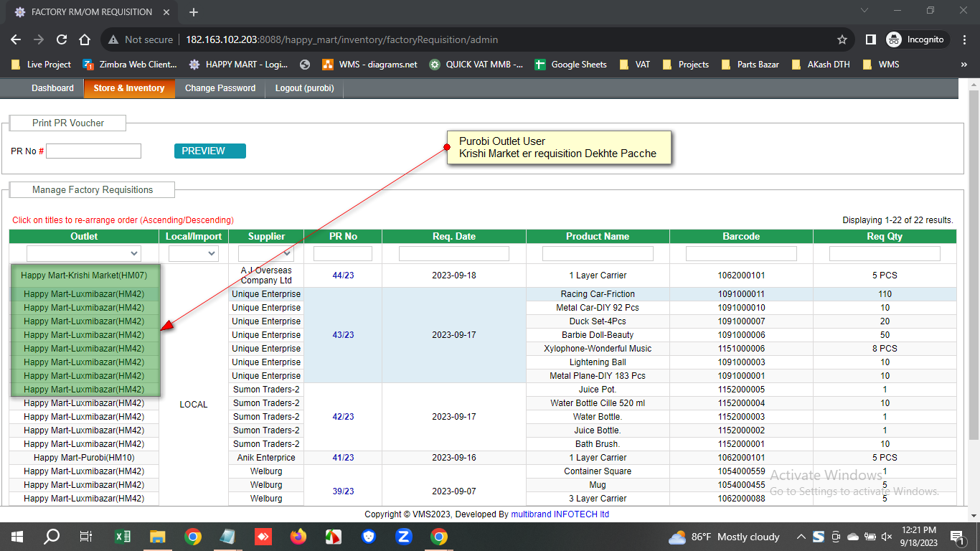Expand the Outlet filter dropdown

tap(84, 253)
